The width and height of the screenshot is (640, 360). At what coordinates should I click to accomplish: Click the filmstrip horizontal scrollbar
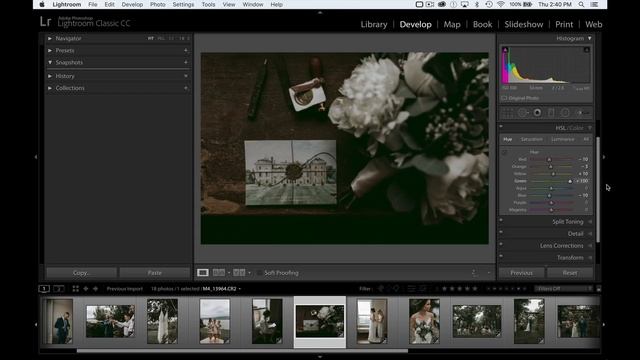click(x=242, y=351)
